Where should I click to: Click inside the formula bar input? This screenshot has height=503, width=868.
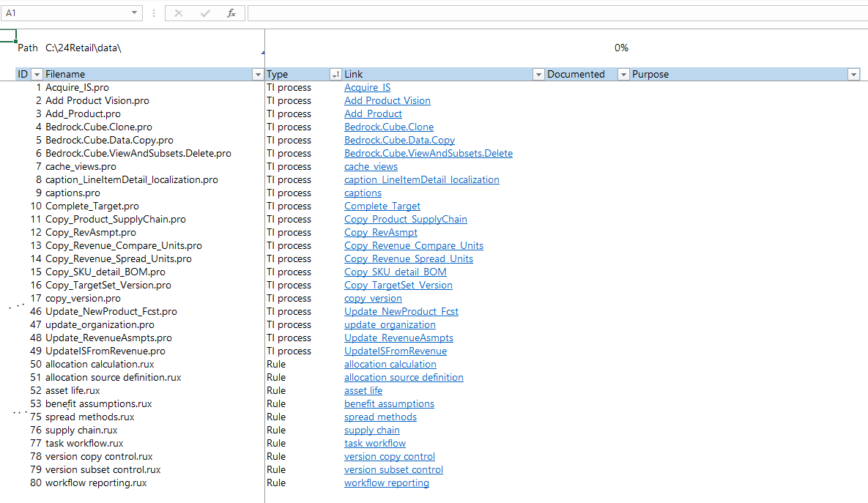557,13
